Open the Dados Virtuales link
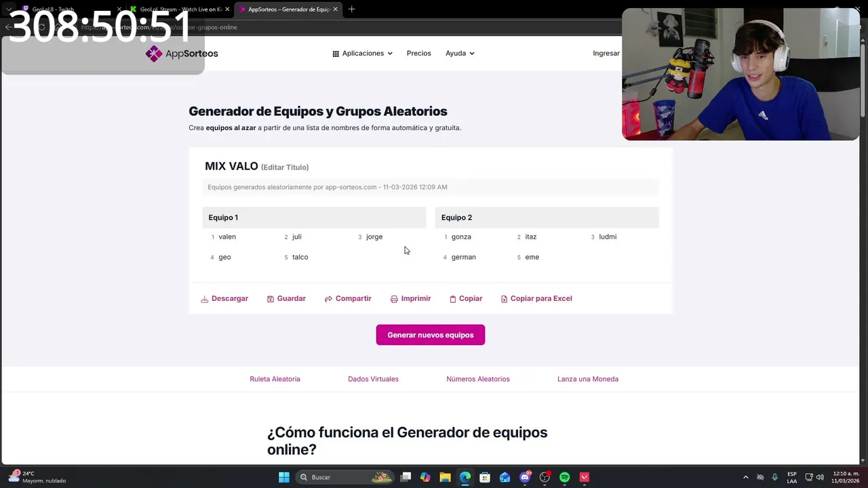Viewport: 868px width, 488px height. pyautogui.click(x=373, y=379)
